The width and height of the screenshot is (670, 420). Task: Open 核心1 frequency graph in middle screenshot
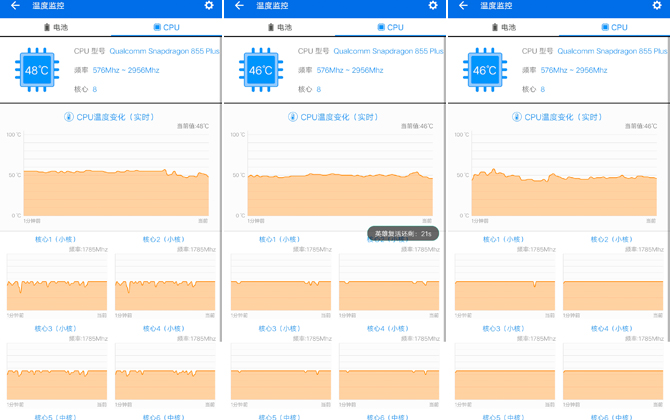coord(281,282)
